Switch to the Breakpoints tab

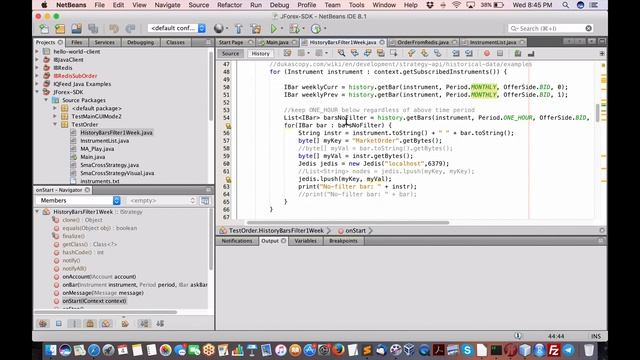(343, 241)
